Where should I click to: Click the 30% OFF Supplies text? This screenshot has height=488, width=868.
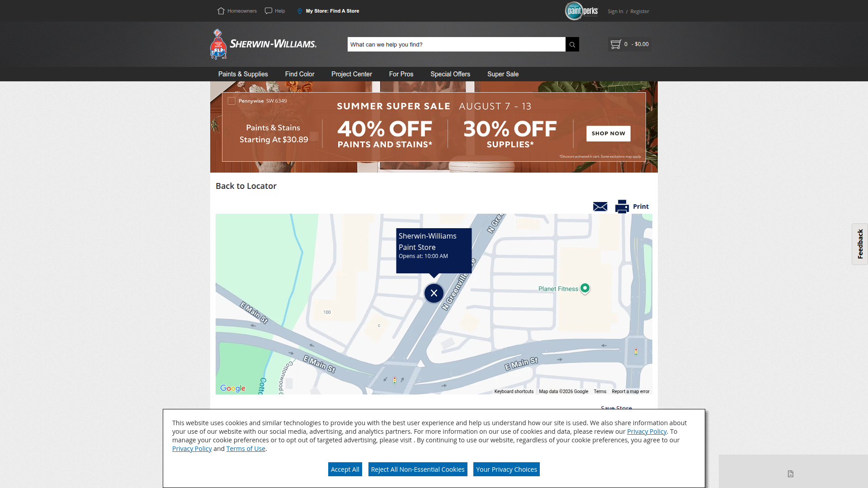point(510,134)
